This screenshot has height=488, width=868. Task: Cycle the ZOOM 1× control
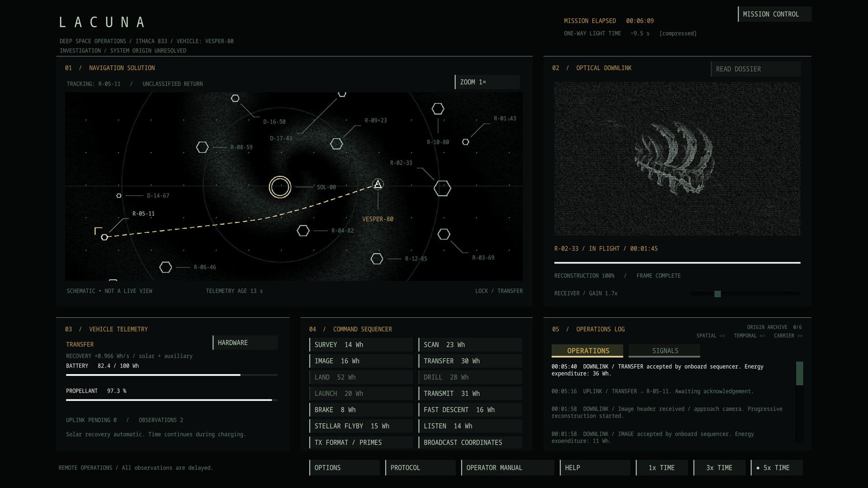coord(487,82)
